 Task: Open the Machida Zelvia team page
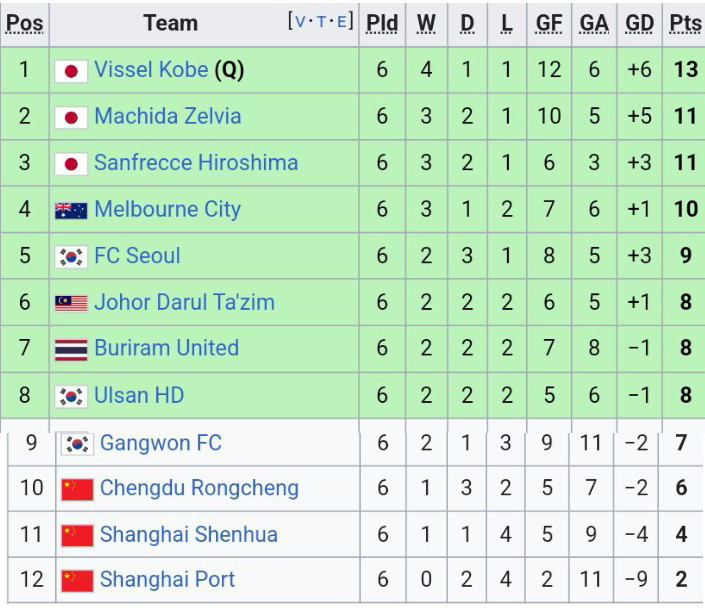pos(167,116)
